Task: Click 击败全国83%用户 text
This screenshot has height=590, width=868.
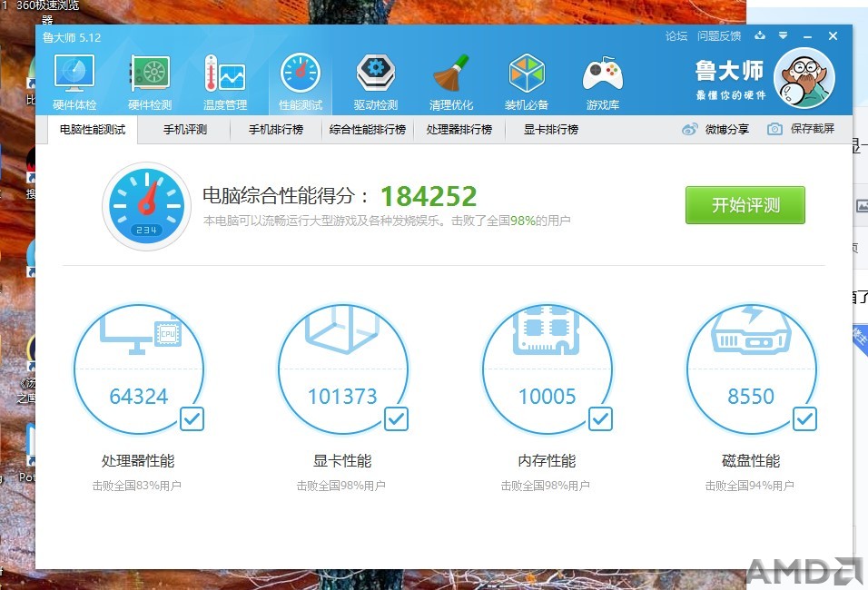Action: [x=137, y=486]
